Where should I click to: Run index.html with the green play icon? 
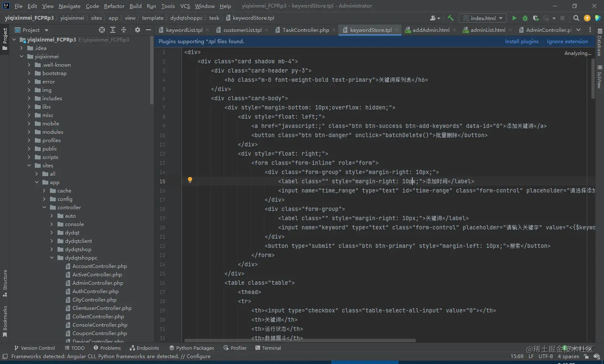point(514,18)
